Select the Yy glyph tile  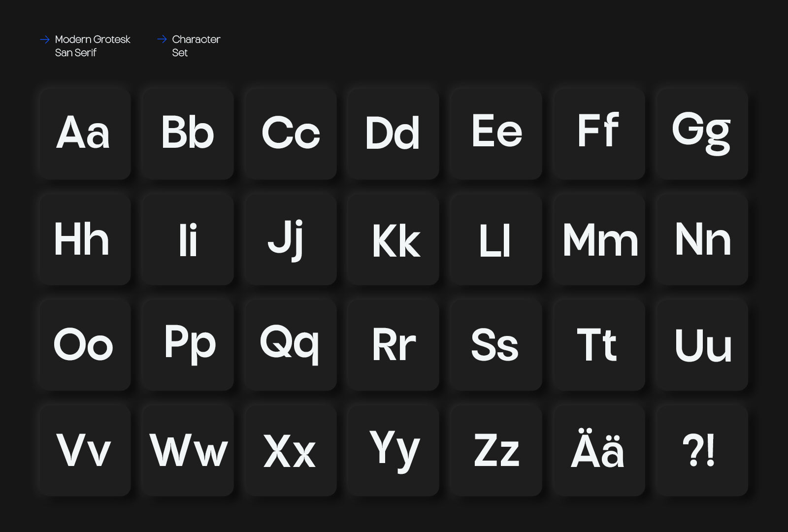tap(393, 450)
